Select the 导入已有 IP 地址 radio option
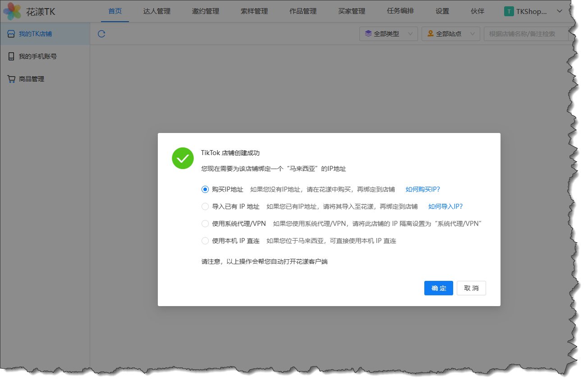This screenshot has height=385, width=588. click(x=205, y=206)
